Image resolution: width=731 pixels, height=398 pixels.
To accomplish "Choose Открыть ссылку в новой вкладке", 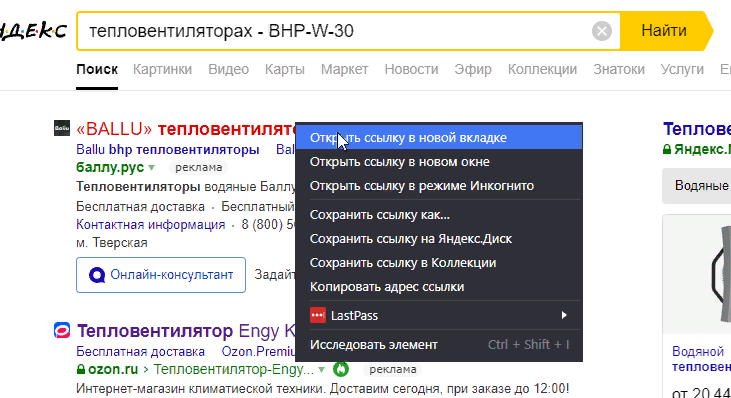I will pyautogui.click(x=439, y=137).
